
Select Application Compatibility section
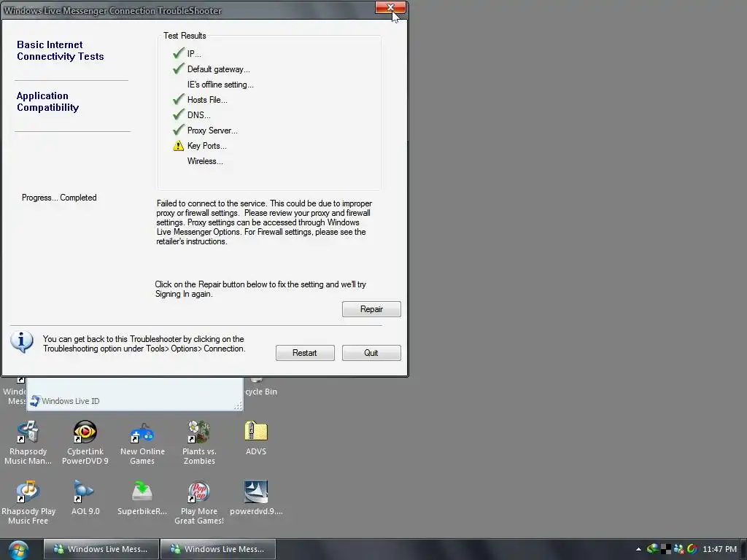47,101
